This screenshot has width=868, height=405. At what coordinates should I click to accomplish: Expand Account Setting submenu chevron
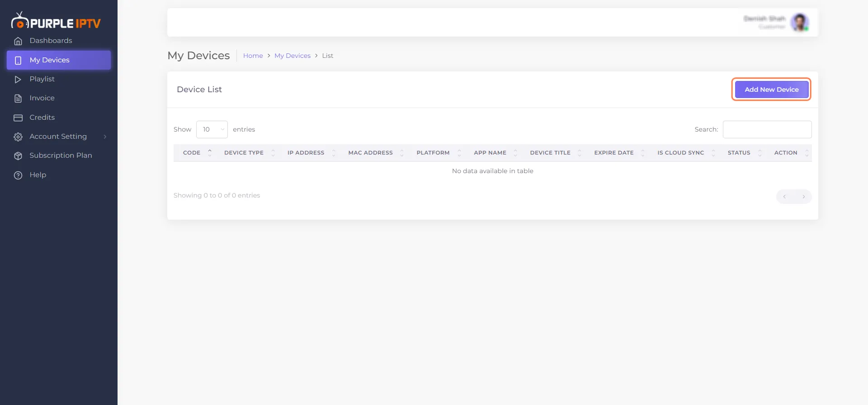click(x=105, y=137)
